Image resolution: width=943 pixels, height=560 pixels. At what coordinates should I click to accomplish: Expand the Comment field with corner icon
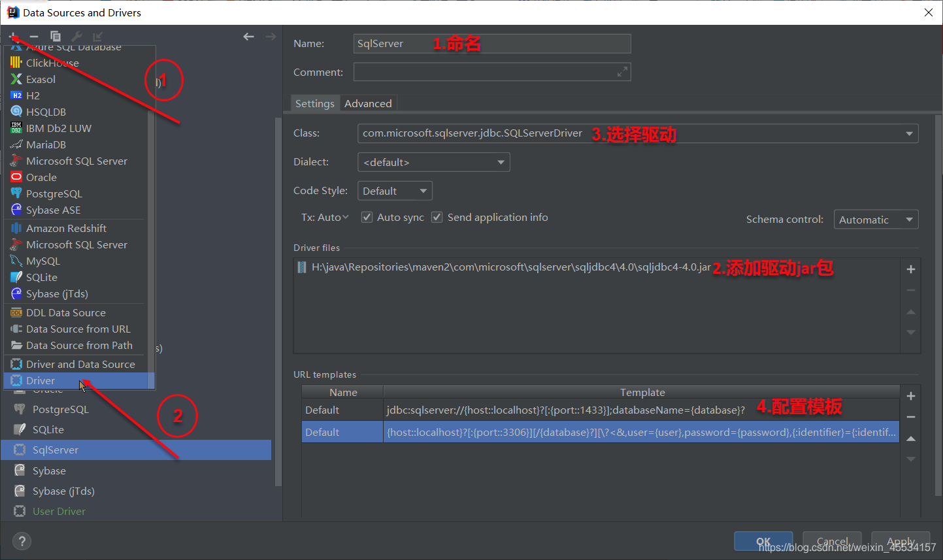pyautogui.click(x=622, y=72)
